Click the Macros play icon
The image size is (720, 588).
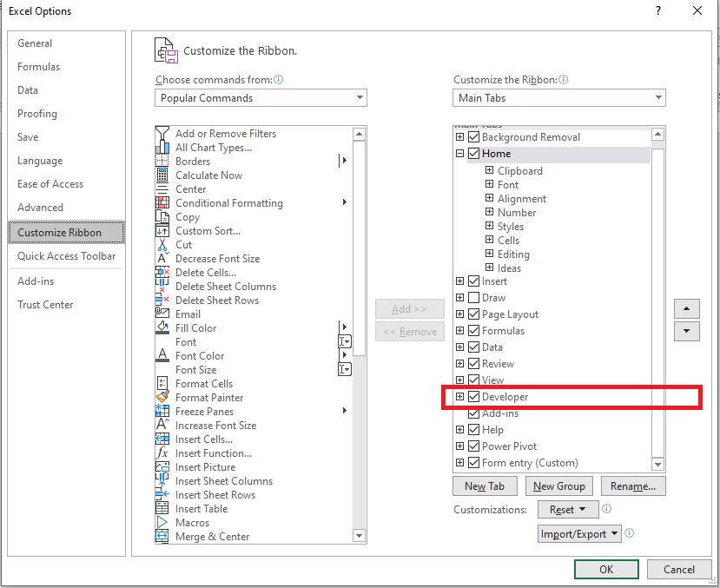pos(162,523)
